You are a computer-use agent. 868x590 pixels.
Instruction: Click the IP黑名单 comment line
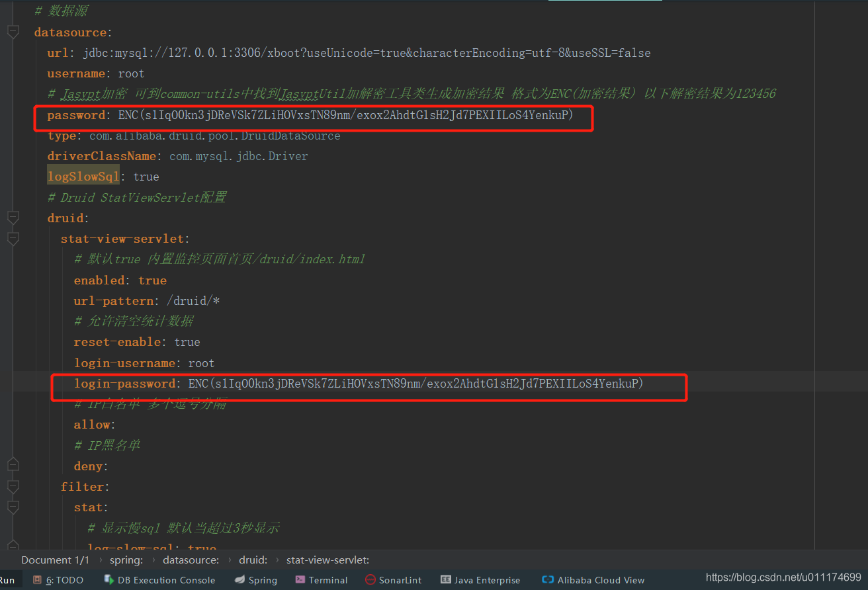click(x=107, y=445)
